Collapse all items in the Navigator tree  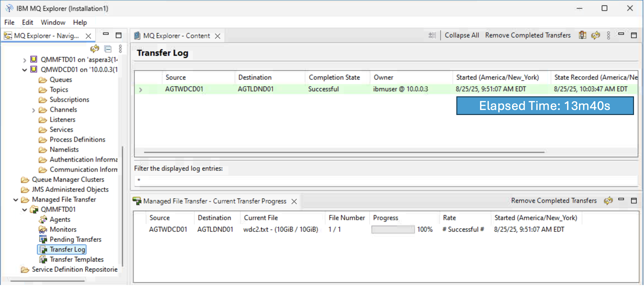pos(108,49)
